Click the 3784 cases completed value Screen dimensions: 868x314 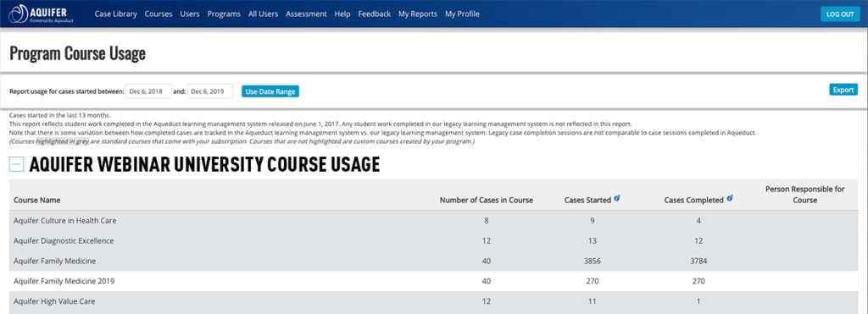(x=698, y=261)
